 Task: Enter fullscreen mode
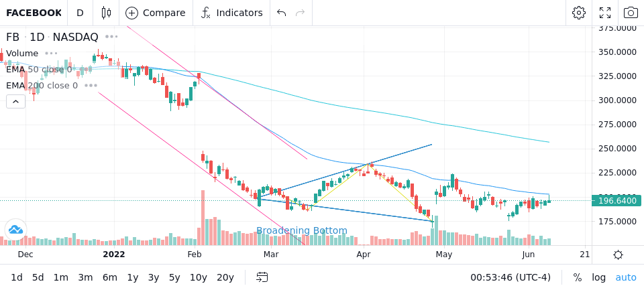pos(605,13)
